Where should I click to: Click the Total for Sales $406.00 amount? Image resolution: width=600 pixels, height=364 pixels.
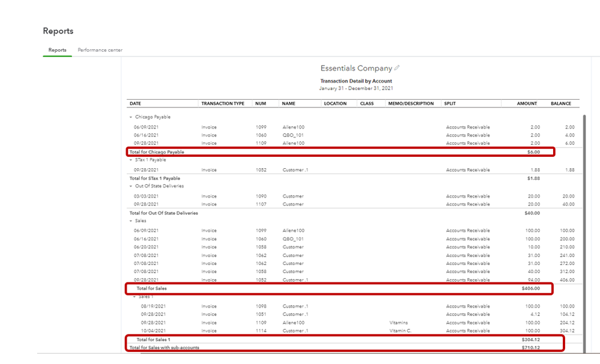(x=531, y=288)
